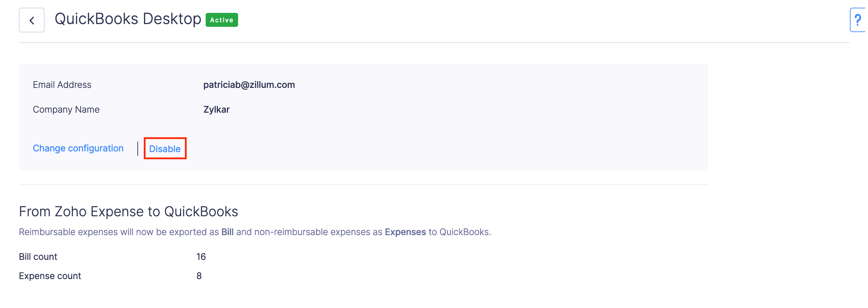Click the word QuickBooks ending the description

point(464,232)
